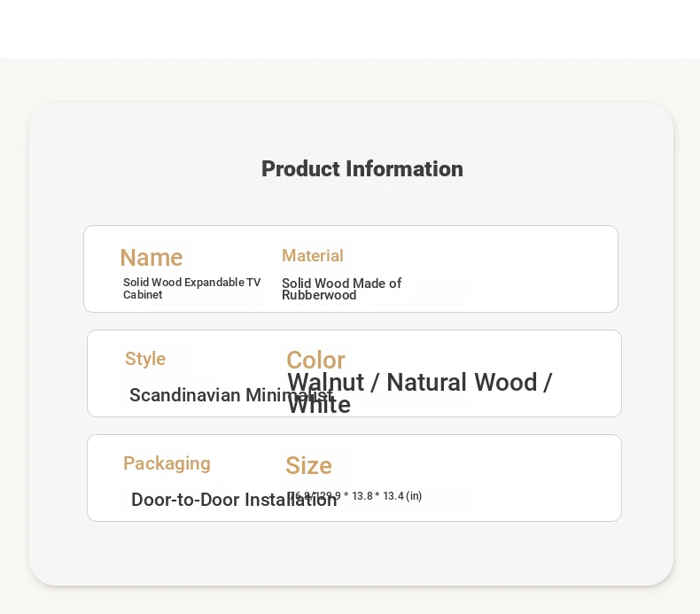Select the Scandinavian Minimalist style value
This screenshot has width=700, height=614.
pyautogui.click(x=231, y=395)
